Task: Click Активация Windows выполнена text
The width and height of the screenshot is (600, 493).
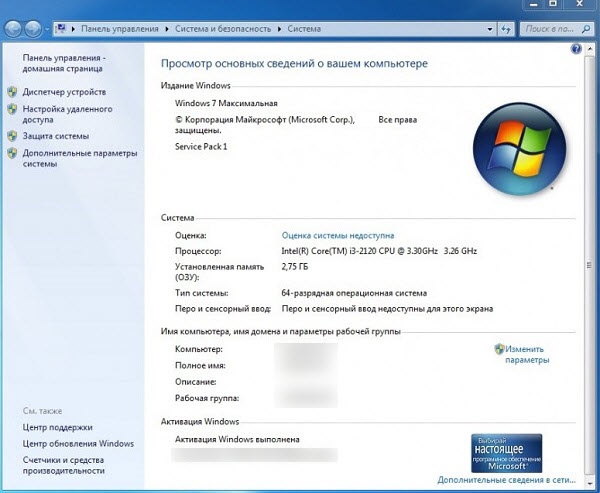Action: (237, 439)
